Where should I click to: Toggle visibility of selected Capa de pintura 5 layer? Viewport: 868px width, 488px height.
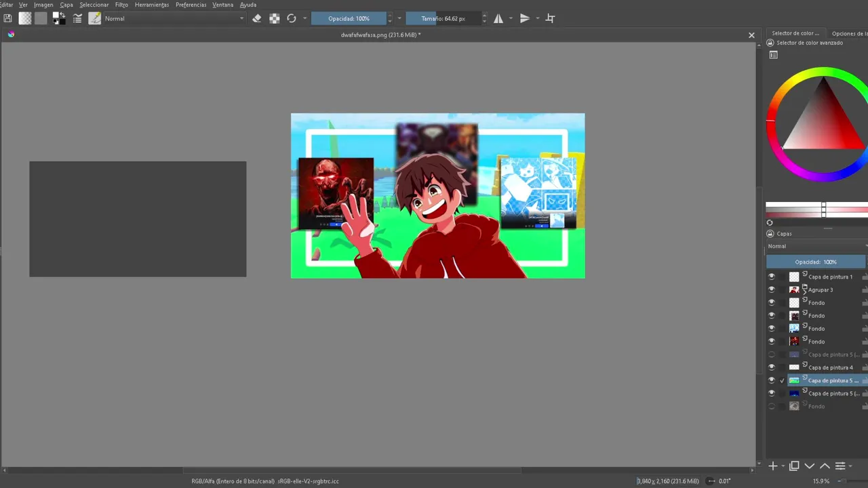[x=771, y=380]
